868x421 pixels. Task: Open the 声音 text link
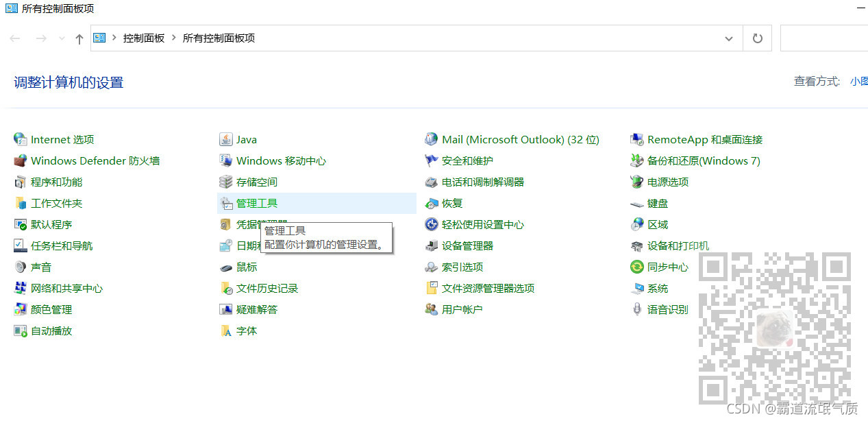tap(41, 267)
